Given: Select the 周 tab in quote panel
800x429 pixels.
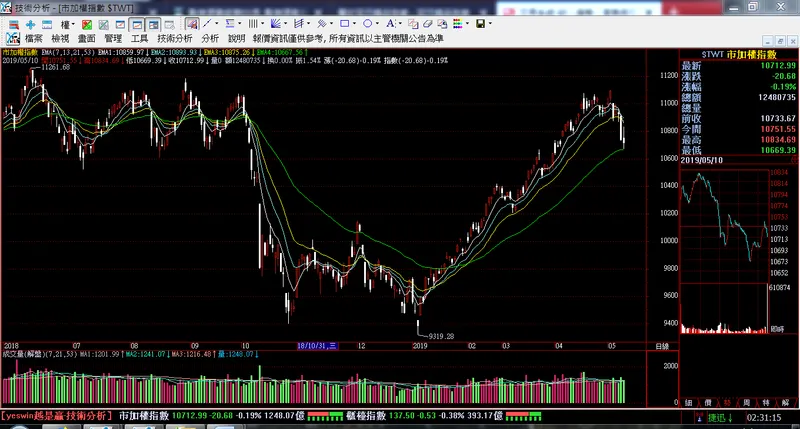Looking at the screenshot, I should coord(746,402).
